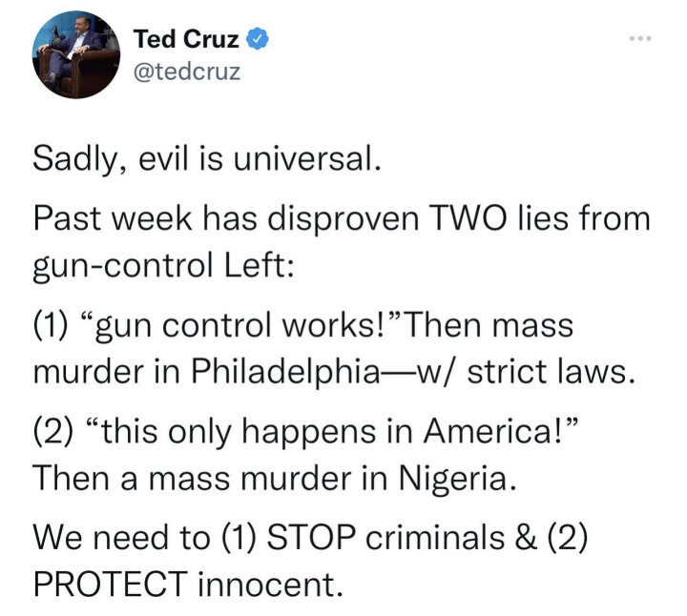The image size is (687, 616).
Task: Click the blue verified badge
Action: [x=258, y=38]
